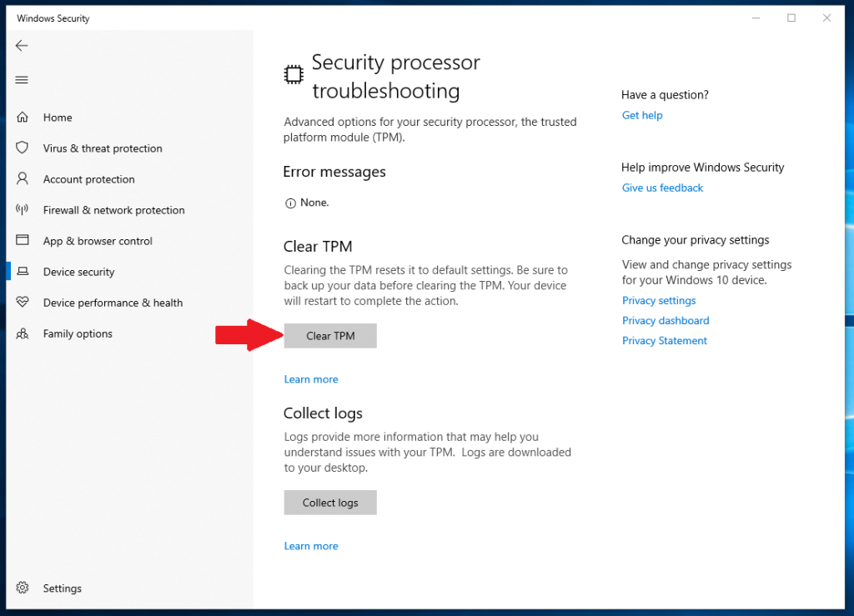Click the Clear TPM button
This screenshot has width=854, height=616.
[x=330, y=336]
